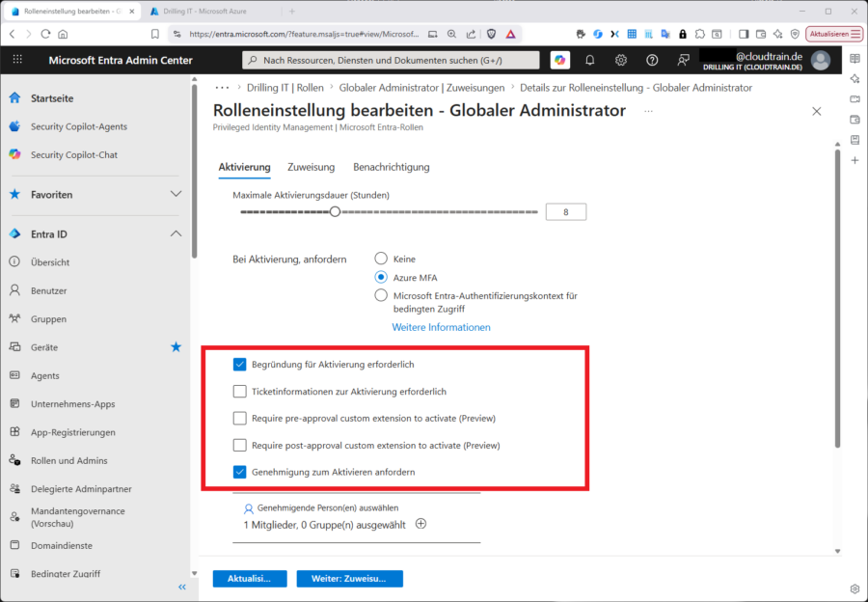Open the feedback icon in header
The image size is (868, 602).
click(683, 60)
